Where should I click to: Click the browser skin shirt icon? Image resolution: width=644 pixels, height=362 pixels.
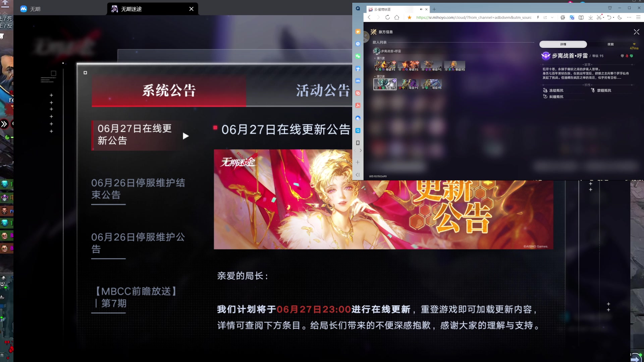point(610,8)
